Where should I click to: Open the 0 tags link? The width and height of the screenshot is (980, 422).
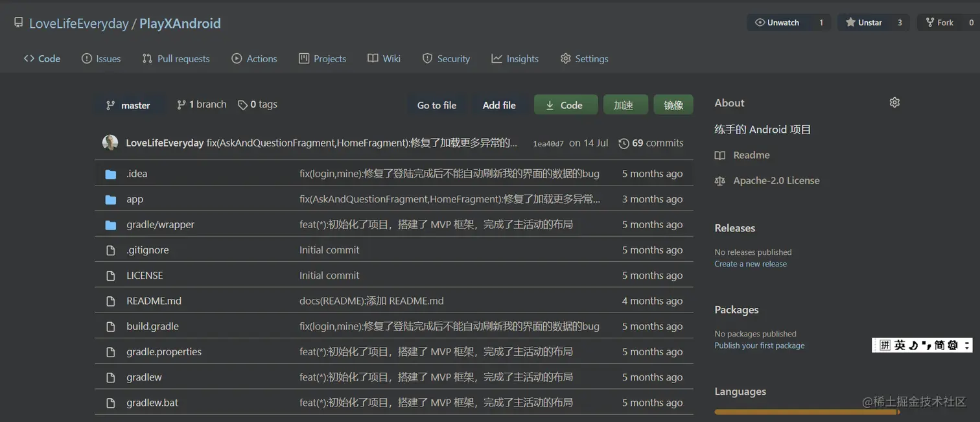click(257, 104)
